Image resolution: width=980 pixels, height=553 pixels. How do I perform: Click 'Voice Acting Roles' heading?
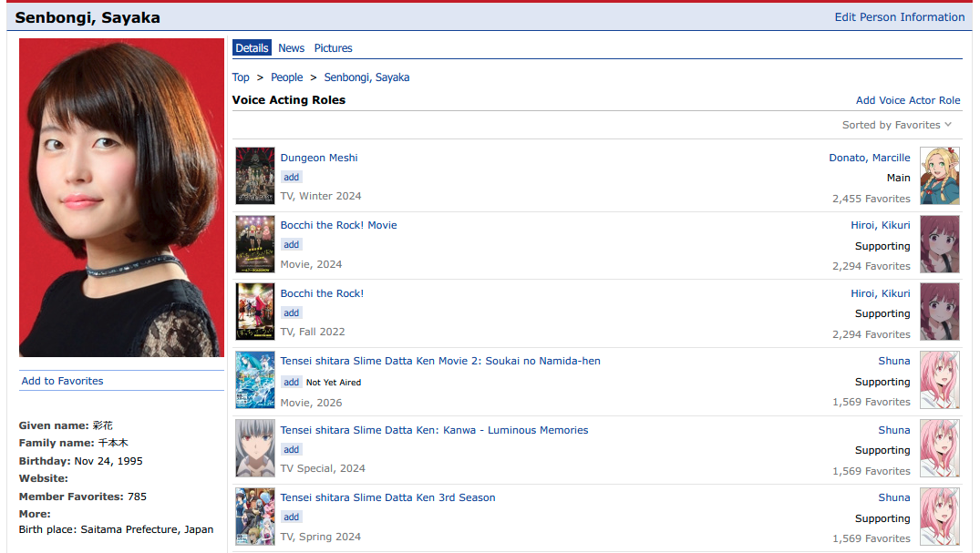click(289, 100)
